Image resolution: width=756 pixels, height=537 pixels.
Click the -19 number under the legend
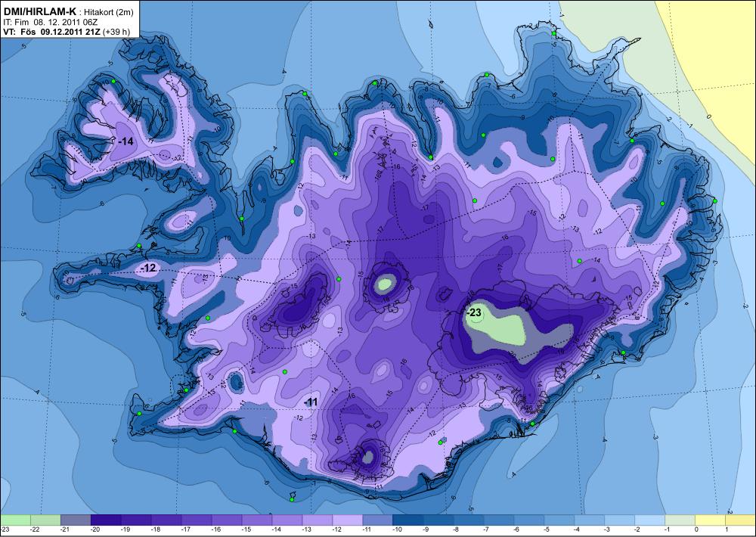[x=125, y=530]
